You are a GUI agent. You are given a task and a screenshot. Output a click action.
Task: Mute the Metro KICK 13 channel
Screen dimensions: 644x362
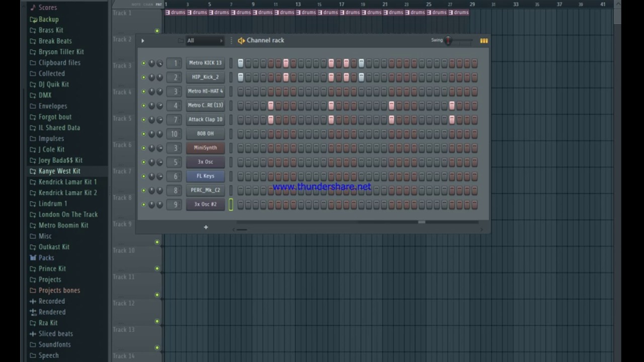143,63
